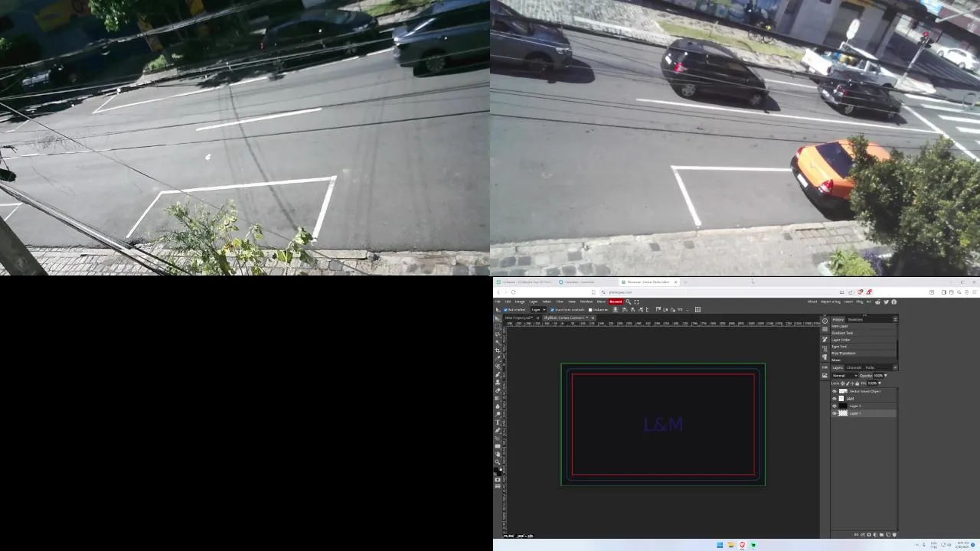Open the Layers panel options menu

pyautogui.click(x=895, y=367)
